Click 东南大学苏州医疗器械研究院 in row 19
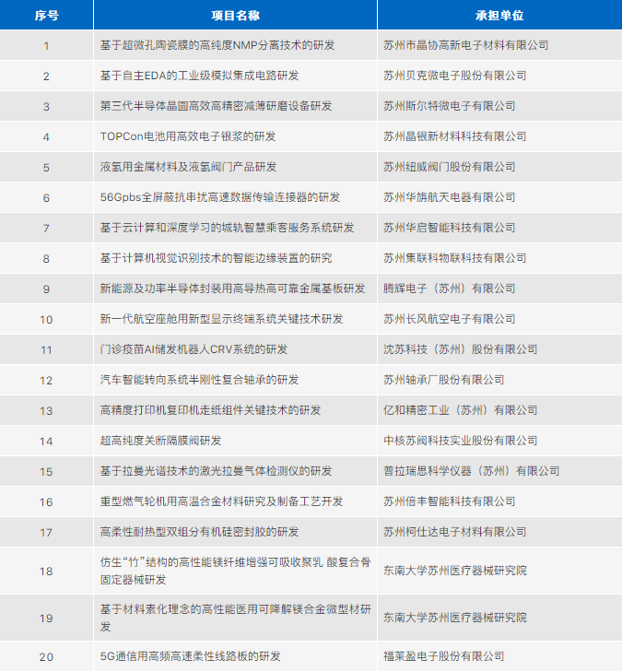Viewport: 622px width, 672px height. 454,618
